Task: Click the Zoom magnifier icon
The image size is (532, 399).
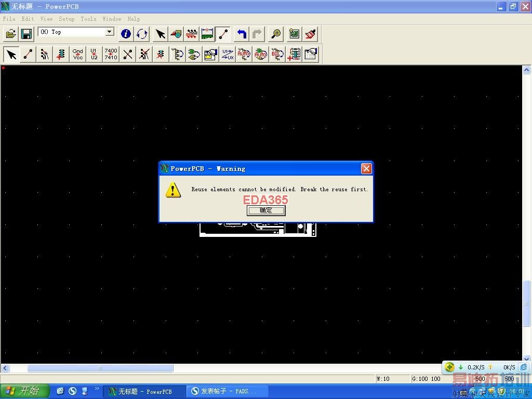Action: 276,34
